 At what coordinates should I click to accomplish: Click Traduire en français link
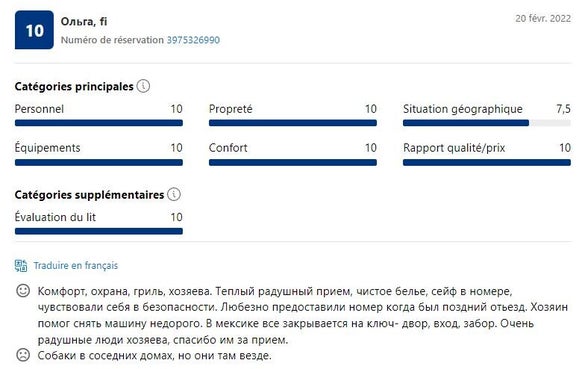(76, 266)
